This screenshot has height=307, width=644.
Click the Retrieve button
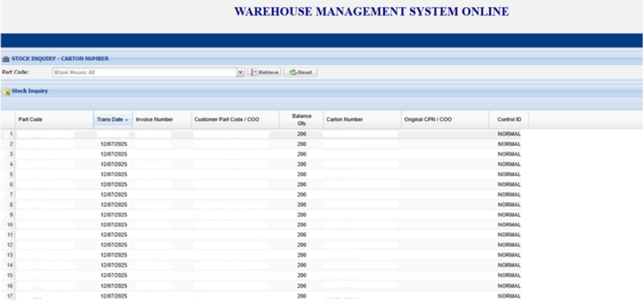click(x=265, y=72)
